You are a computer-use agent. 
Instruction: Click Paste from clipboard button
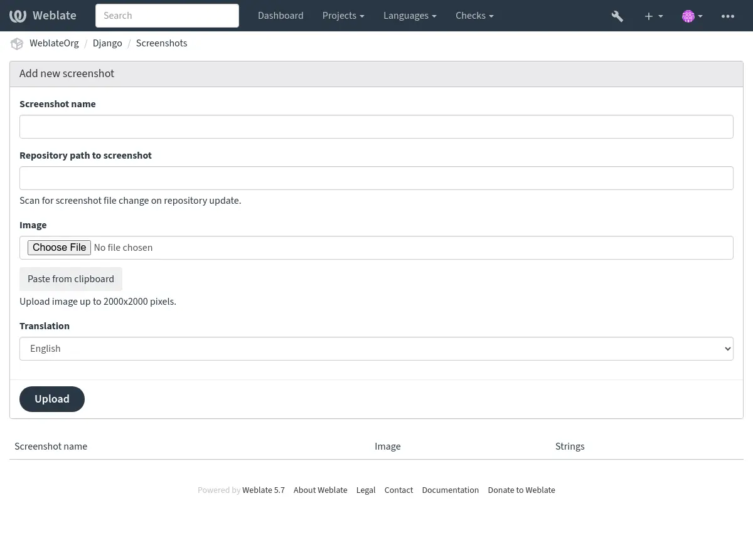coord(71,279)
